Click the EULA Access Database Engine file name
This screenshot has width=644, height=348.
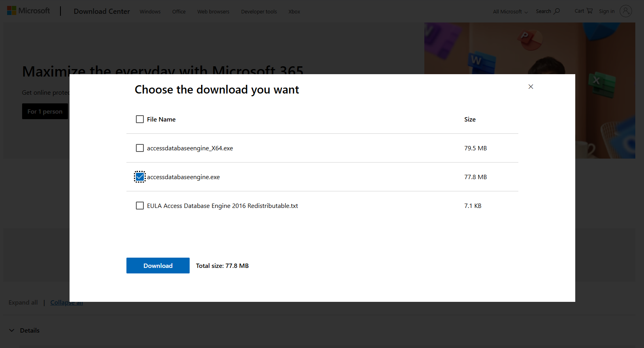[x=222, y=206]
